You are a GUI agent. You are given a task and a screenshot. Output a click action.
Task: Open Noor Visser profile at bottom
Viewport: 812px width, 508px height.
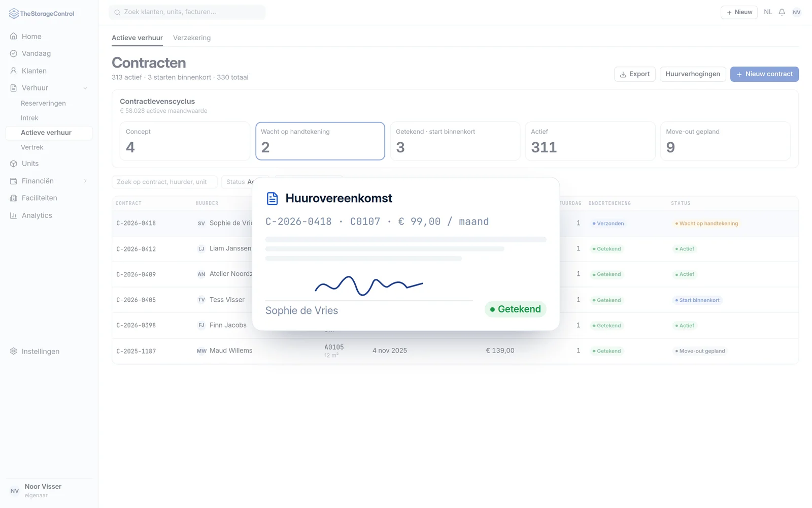(49, 491)
